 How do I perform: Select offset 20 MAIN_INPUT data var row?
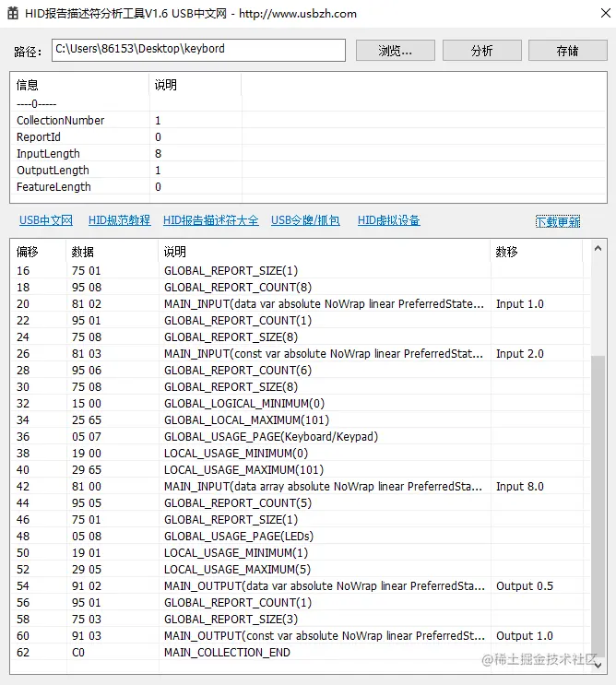(x=301, y=303)
